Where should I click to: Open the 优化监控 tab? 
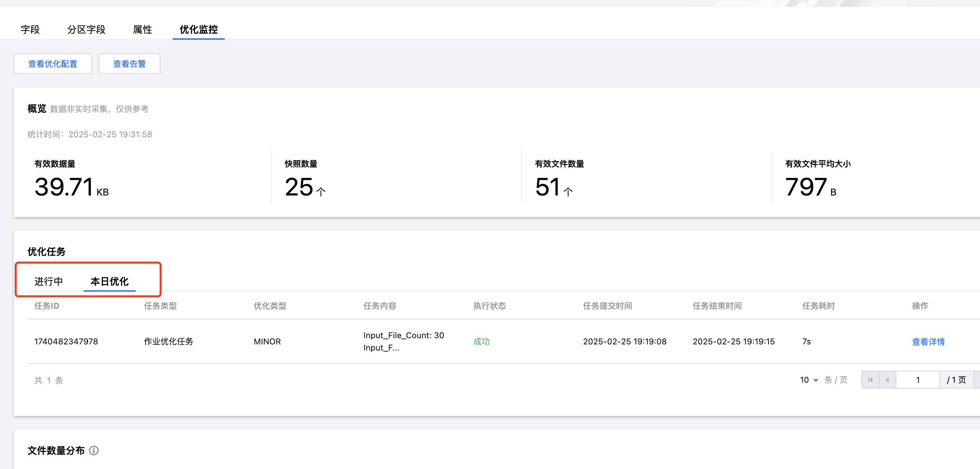pos(199,29)
